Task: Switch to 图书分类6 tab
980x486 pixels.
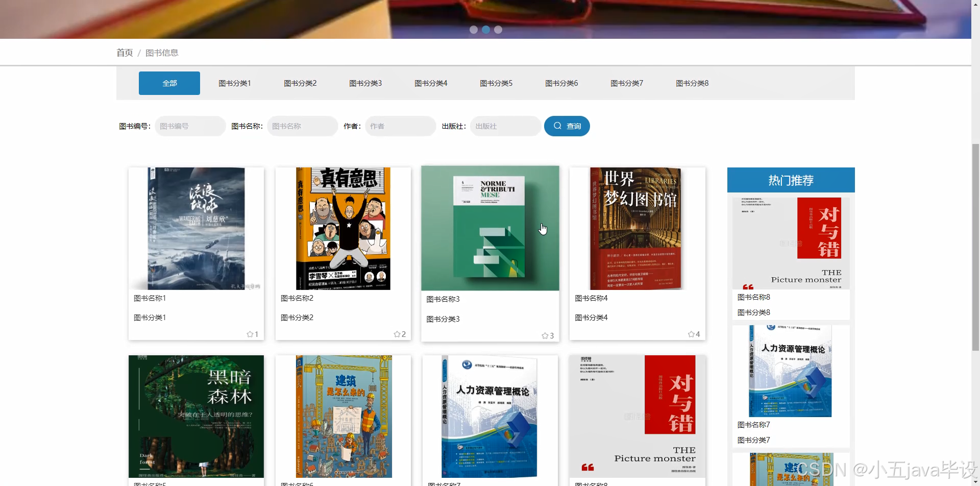Action: pyautogui.click(x=561, y=83)
